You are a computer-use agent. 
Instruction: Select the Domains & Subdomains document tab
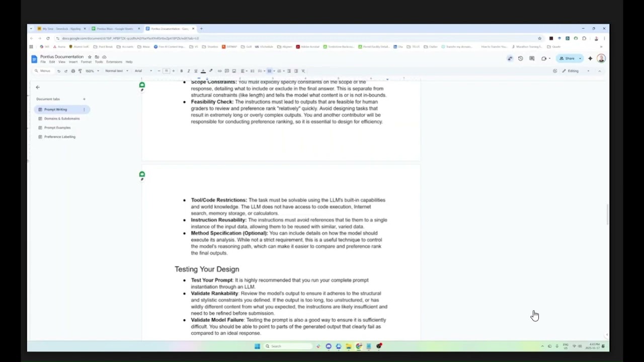(62, 119)
